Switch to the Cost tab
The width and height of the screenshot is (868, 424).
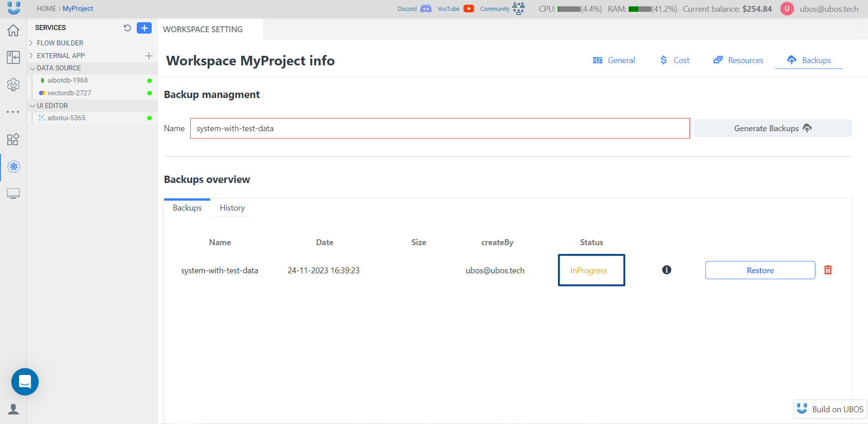point(675,60)
